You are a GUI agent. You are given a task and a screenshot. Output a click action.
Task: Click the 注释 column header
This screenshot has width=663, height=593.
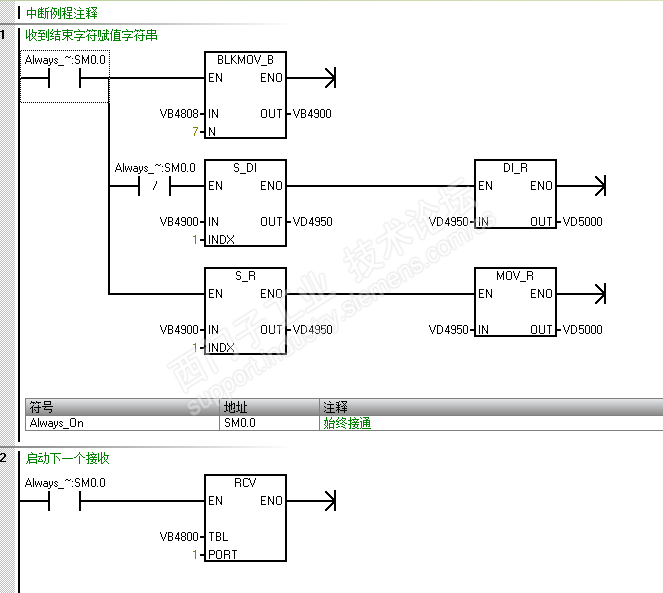tap(491, 407)
